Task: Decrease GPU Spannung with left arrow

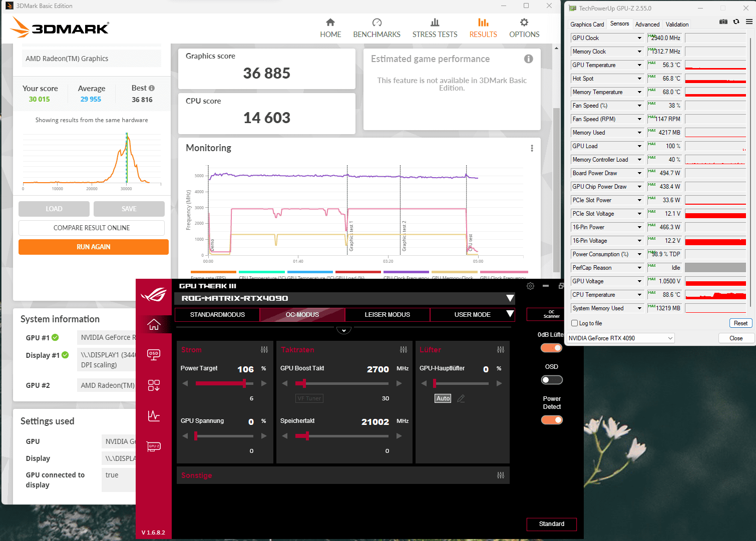Action: [x=185, y=436]
